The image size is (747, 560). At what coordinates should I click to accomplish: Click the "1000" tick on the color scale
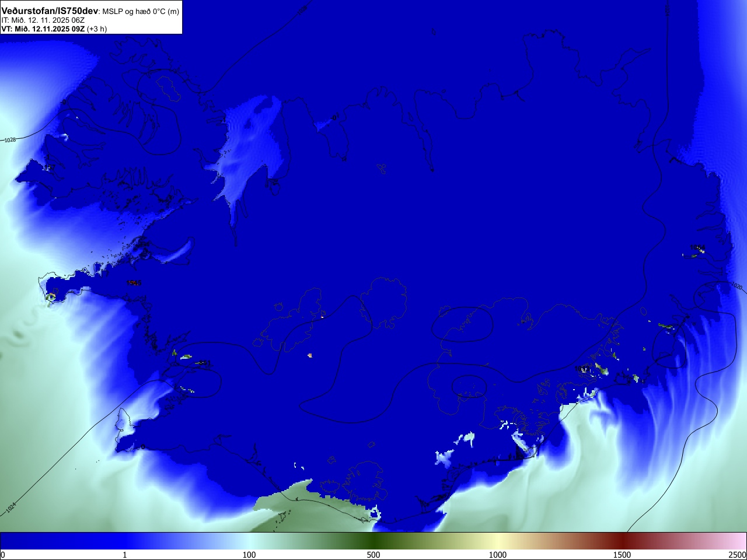498,555
